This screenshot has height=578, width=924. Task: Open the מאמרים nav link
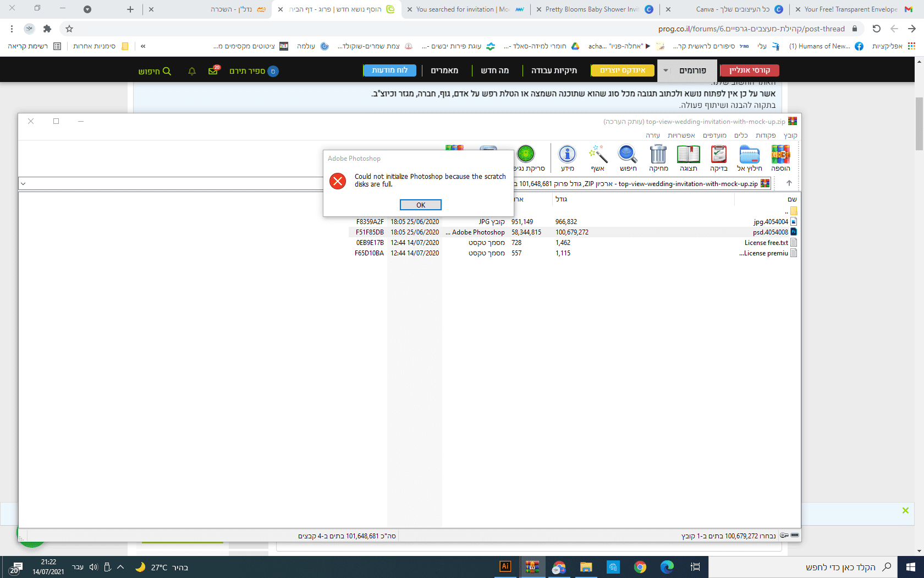tap(444, 70)
